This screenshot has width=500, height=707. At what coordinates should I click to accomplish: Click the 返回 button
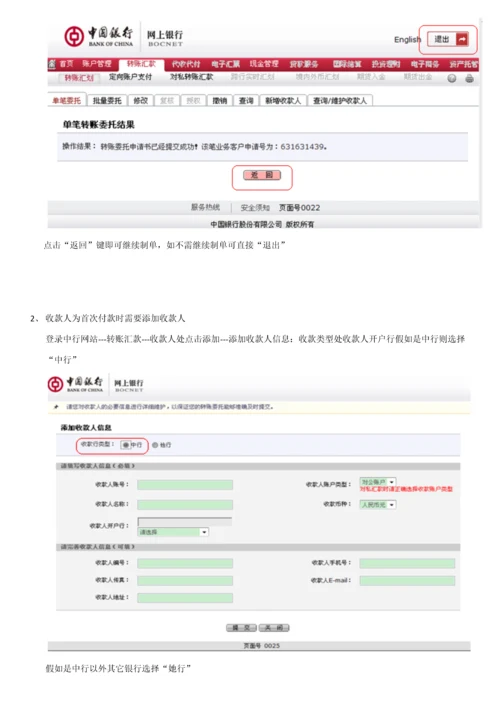point(262,175)
